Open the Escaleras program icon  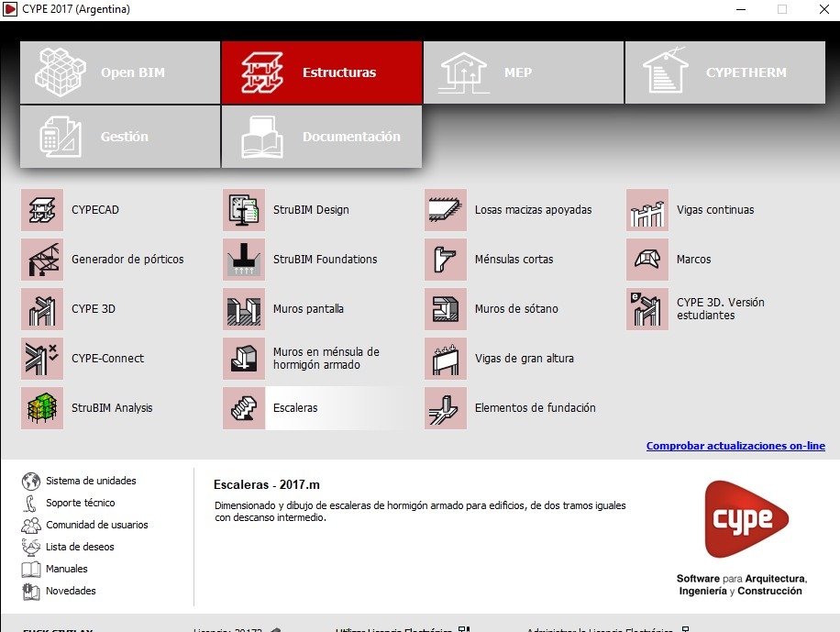[244, 408]
